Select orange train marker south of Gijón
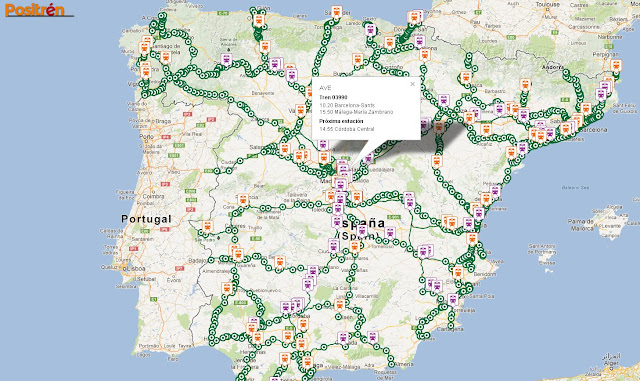Viewport: 640px width, 381px height. pyautogui.click(x=265, y=47)
